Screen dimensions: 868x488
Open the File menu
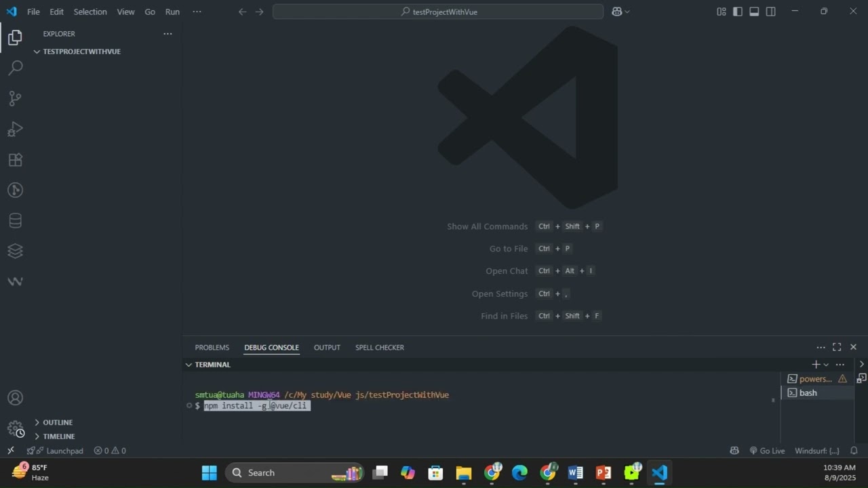pyautogui.click(x=33, y=12)
